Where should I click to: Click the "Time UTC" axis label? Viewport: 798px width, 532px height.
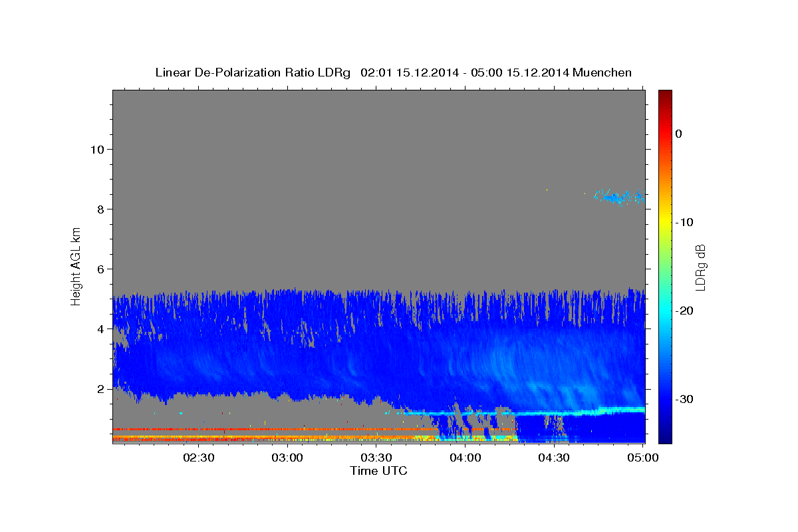click(378, 471)
